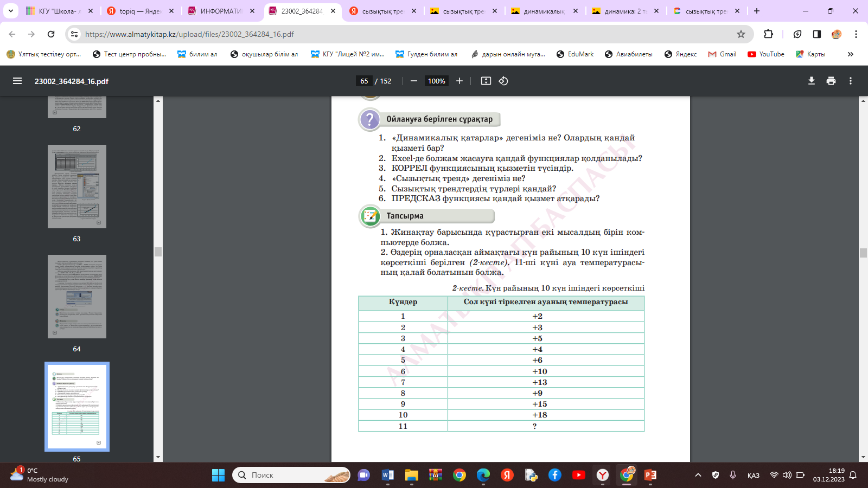Open the билим ал bookmark
The width and height of the screenshot is (868, 488).
(197, 54)
